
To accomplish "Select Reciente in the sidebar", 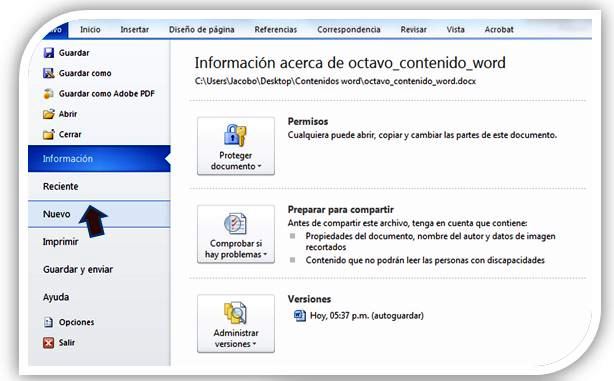I will [99, 186].
